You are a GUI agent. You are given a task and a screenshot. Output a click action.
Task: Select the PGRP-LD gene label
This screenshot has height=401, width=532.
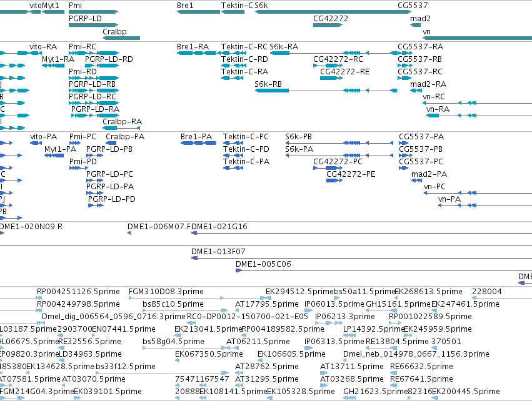click(x=85, y=19)
